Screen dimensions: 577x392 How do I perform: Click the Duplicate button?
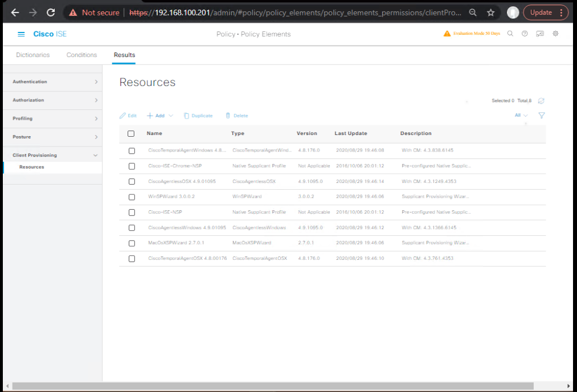(x=198, y=116)
